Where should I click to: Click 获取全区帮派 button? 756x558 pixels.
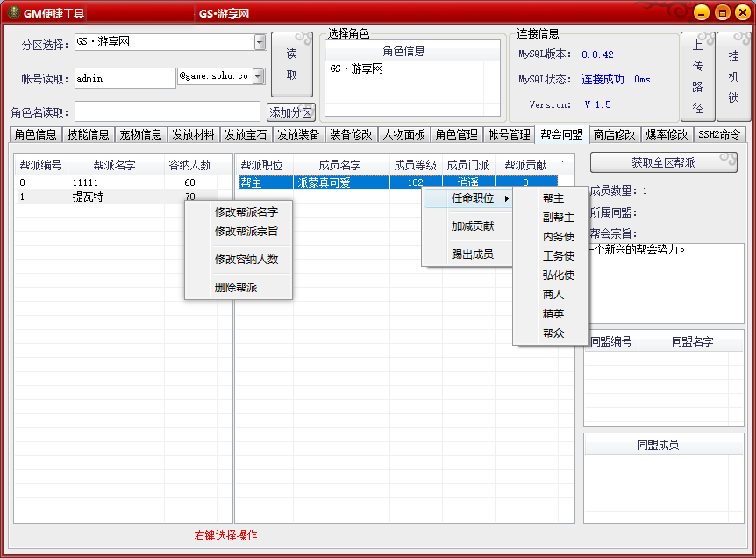pos(663,162)
